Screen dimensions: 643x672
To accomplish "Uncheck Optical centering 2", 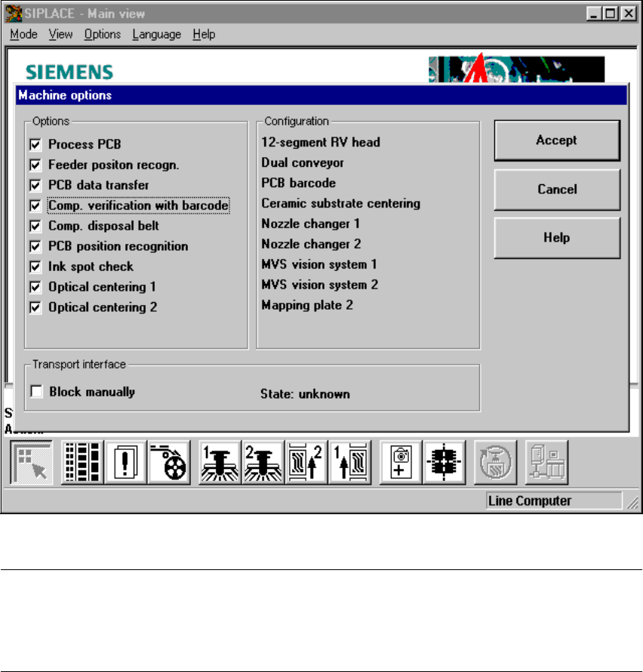I will (35, 307).
